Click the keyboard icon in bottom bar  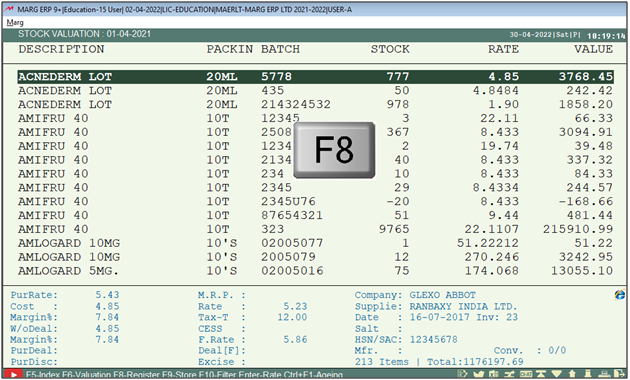pos(526,374)
